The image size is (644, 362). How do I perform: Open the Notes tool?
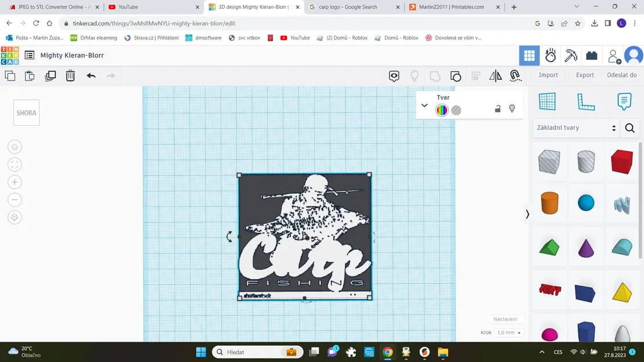[x=624, y=101]
